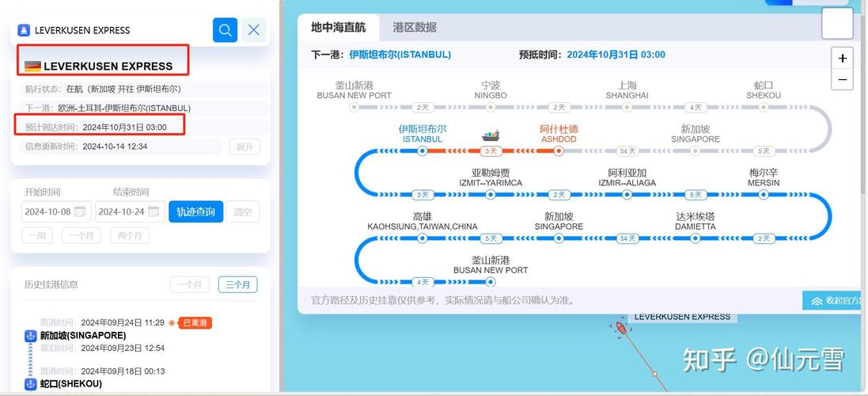The height and width of the screenshot is (396, 868).
Task: Select the ISTANBUL port node on the route
Action: coord(423,150)
